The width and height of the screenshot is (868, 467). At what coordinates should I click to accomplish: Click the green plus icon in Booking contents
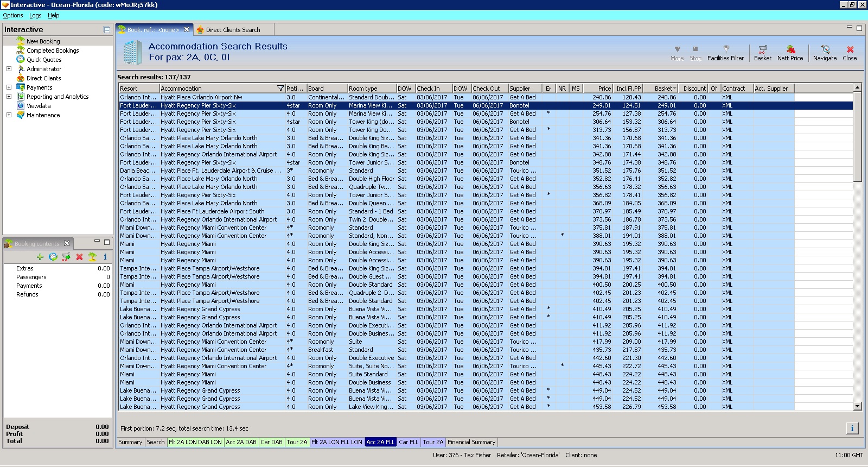[40, 257]
